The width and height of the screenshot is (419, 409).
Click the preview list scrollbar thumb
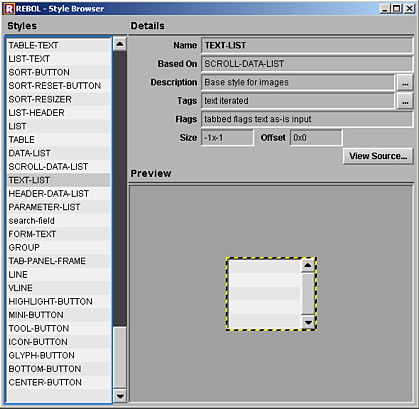[308, 293]
